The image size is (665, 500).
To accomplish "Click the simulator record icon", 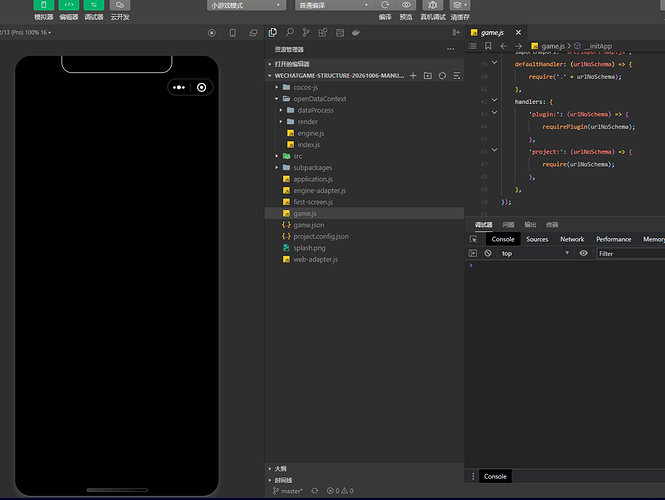I will 212,33.
